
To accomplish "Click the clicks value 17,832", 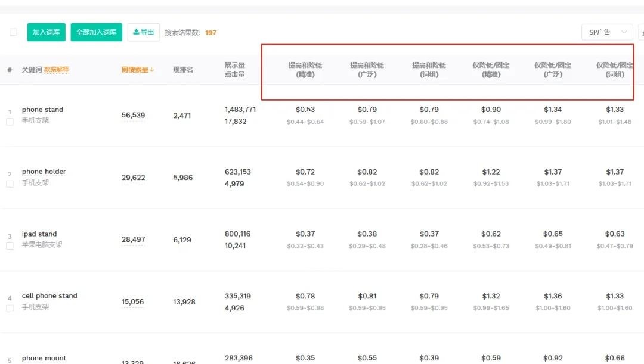I will (x=236, y=122).
